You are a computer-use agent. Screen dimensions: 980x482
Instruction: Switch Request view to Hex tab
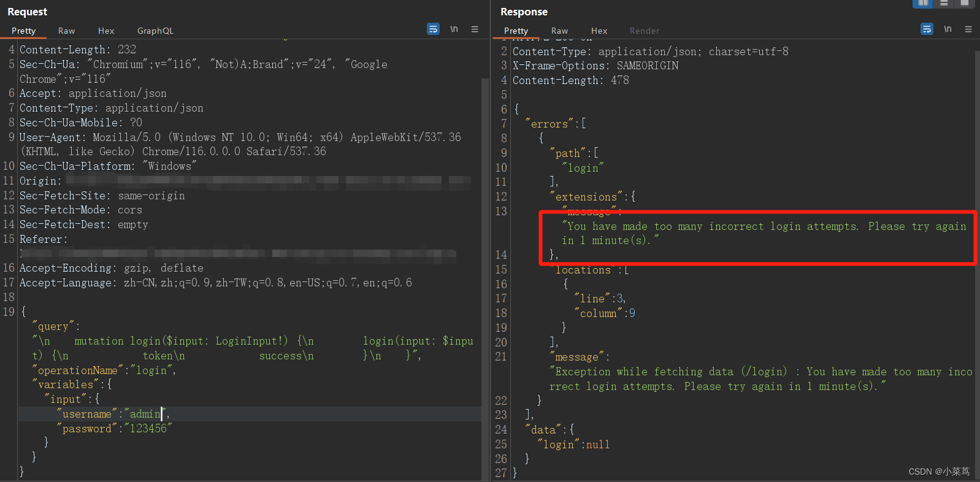(x=106, y=31)
